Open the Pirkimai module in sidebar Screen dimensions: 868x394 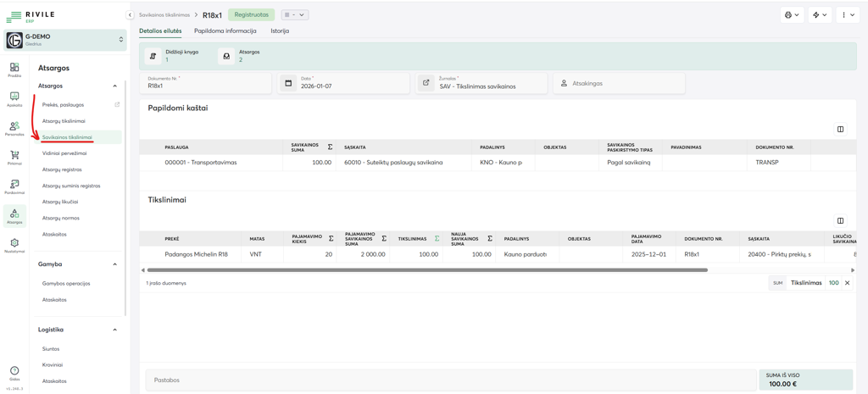coord(14,158)
